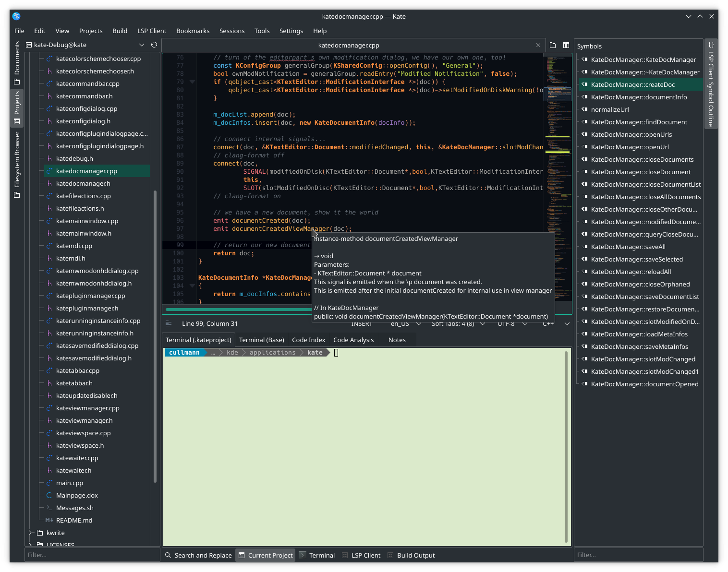Click the symbol icon beside KateDocManager::KateDocManager

click(584, 60)
